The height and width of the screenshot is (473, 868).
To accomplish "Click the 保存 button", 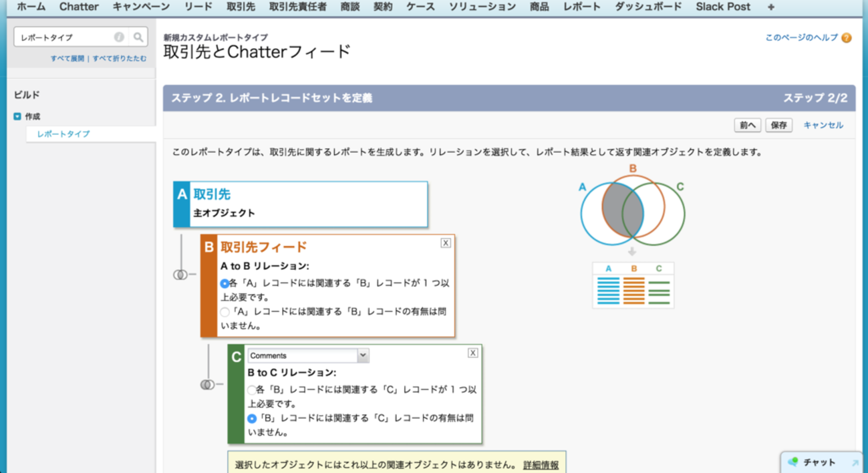I will [778, 125].
